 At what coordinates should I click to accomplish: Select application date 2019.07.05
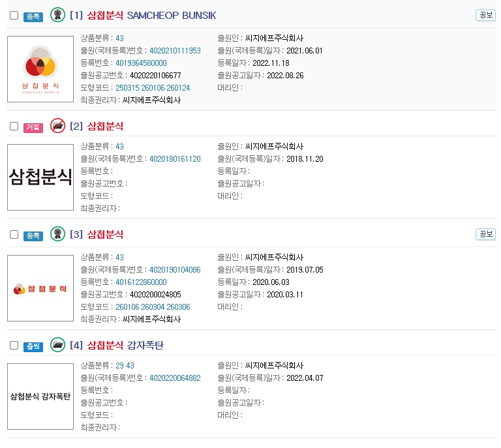[305, 270]
